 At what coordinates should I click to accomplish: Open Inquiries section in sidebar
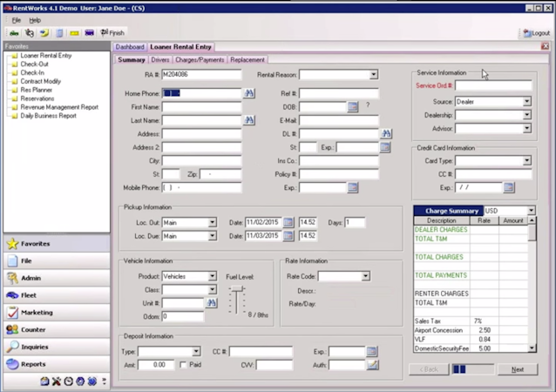pyautogui.click(x=57, y=347)
